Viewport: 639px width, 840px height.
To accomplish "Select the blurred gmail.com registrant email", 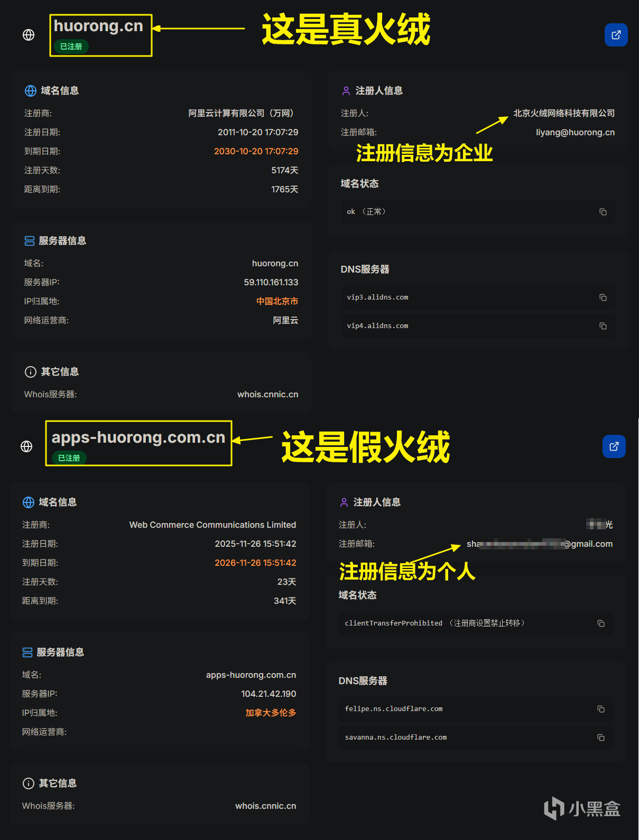I will tap(540, 544).
